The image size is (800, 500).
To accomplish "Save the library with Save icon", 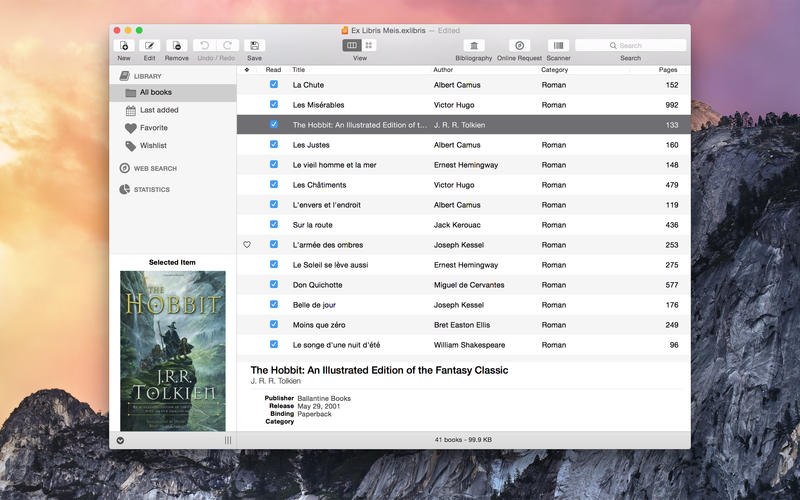I will point(254,45).
